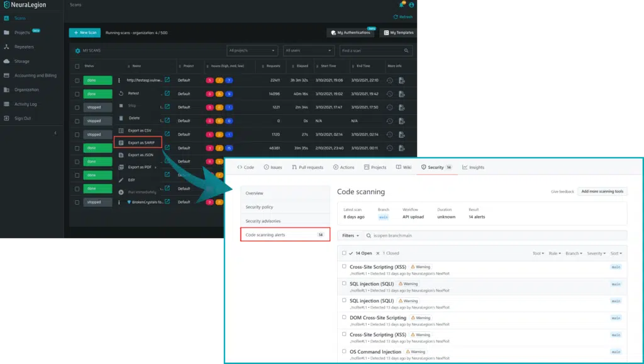Open the Tool filter dropdown

point(538,253)
